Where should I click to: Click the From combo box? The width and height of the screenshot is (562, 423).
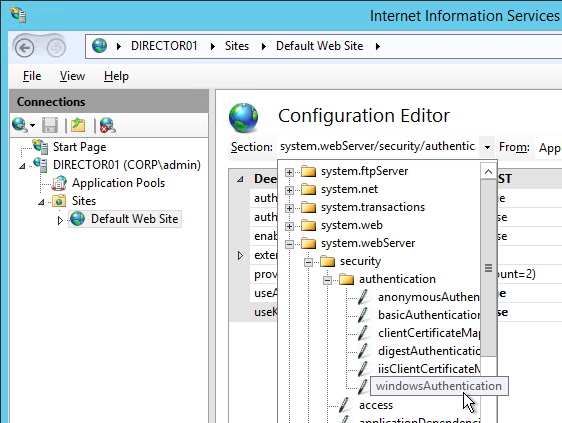548,147
